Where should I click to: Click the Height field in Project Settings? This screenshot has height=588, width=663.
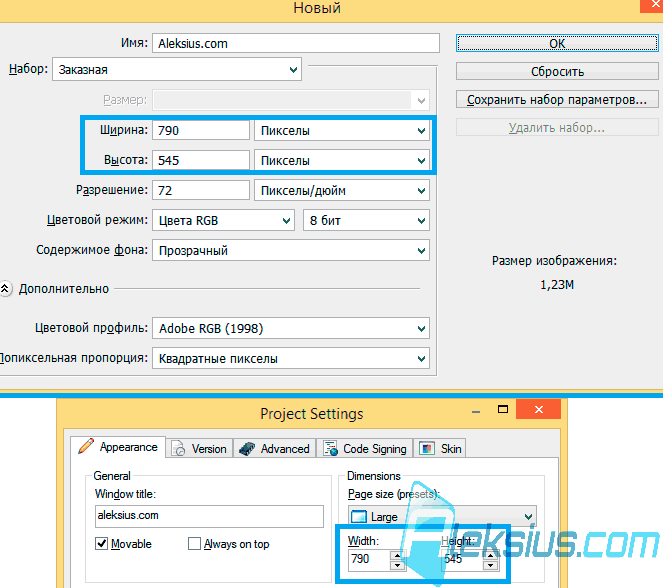click(x=462, y=560)
